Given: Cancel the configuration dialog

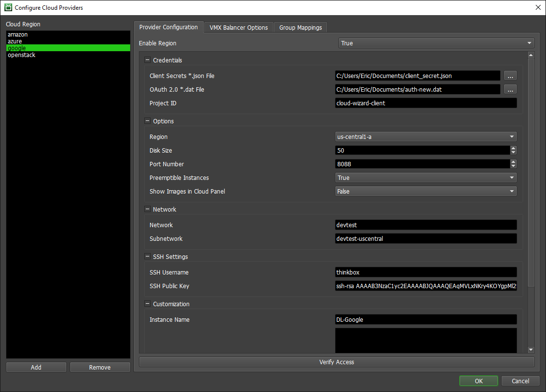Looking at the screenshot, I should (521, 381).
